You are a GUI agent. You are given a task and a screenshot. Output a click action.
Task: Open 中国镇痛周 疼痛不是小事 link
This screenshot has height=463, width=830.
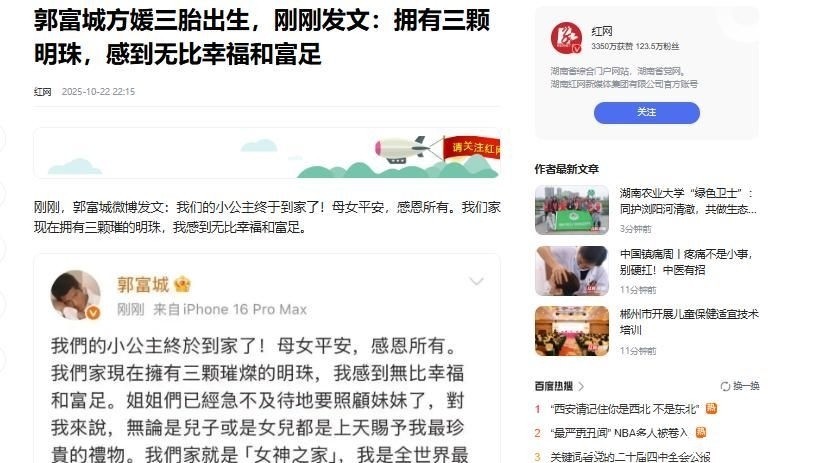pos(686,262)
